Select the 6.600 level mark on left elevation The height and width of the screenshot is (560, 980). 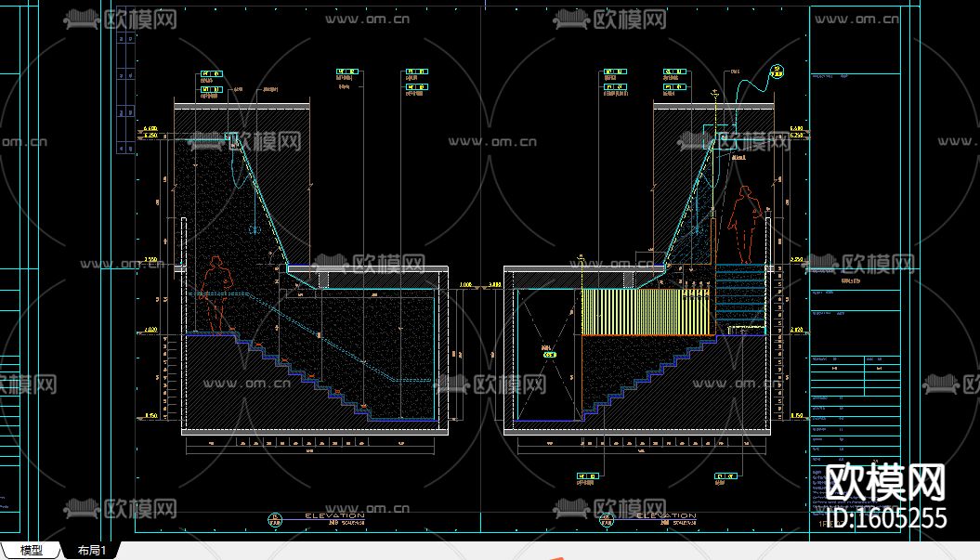point(150,129)
